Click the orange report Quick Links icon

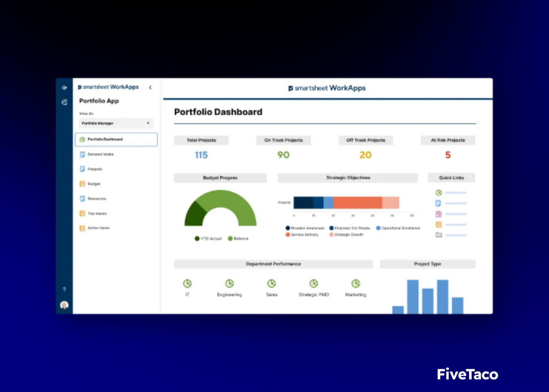(439, 225)
